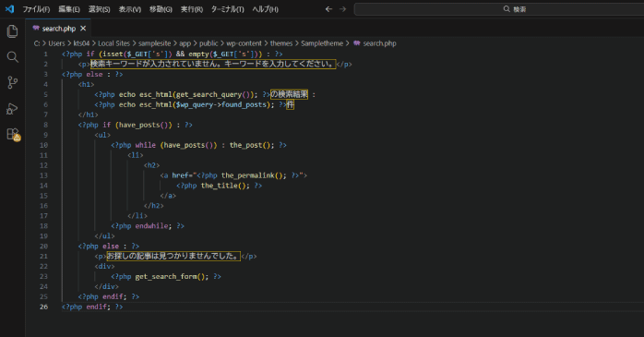
Task: Open Source Control view
Action: pos(12,82)
